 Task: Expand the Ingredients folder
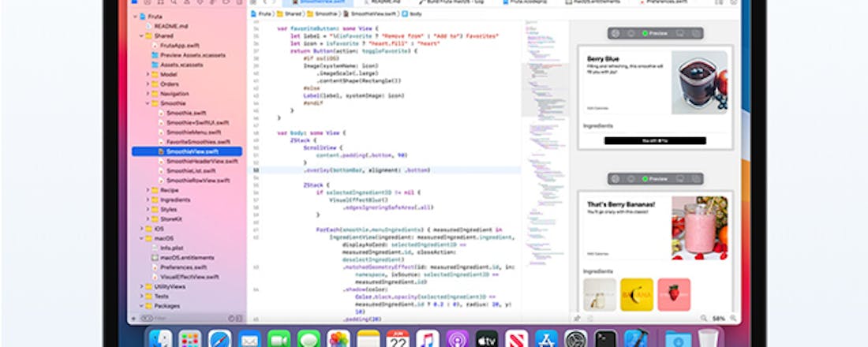[x=148, y=200]
